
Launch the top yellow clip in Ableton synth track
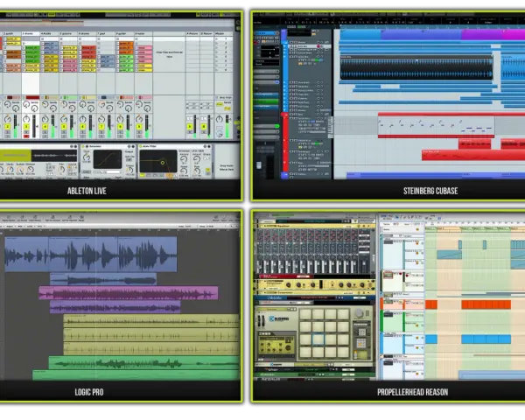(14, 39)
